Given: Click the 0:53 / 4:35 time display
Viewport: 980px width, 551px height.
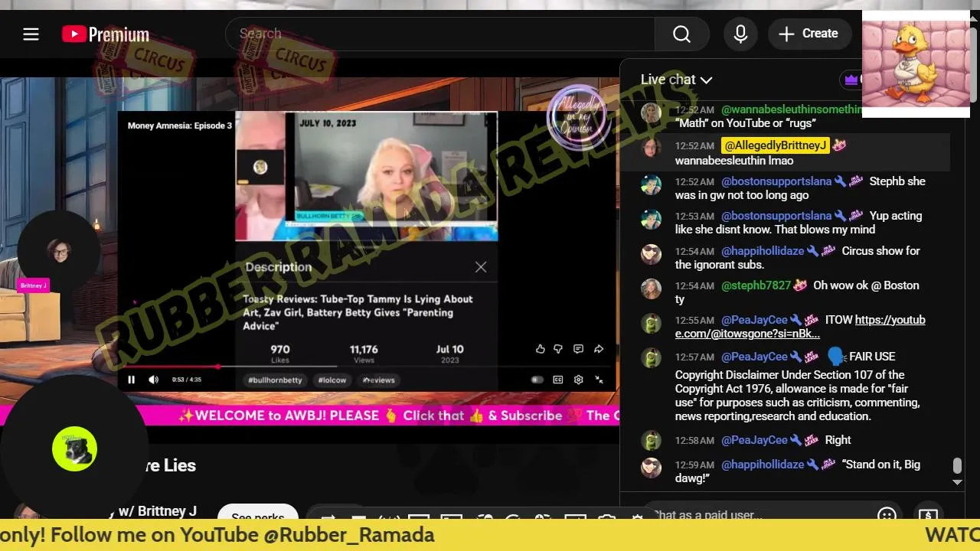Looking at the screenshot, I should pos(187,380).
